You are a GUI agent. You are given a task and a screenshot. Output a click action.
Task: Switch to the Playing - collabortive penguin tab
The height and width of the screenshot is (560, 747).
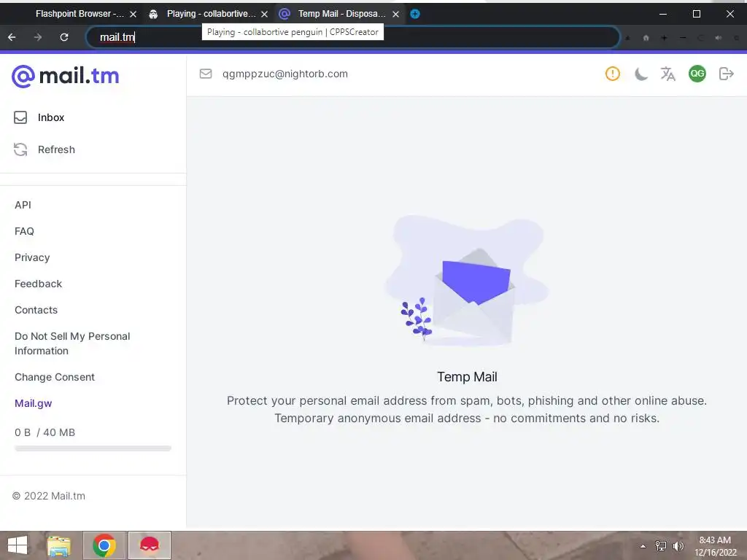[211, 14]
